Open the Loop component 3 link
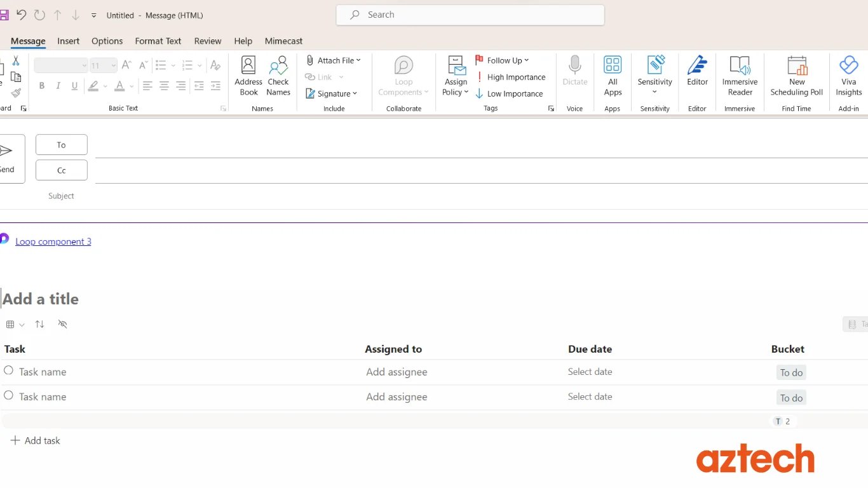Image resolution: width=868 pixels, height=488 pixels. coord(53,241)
